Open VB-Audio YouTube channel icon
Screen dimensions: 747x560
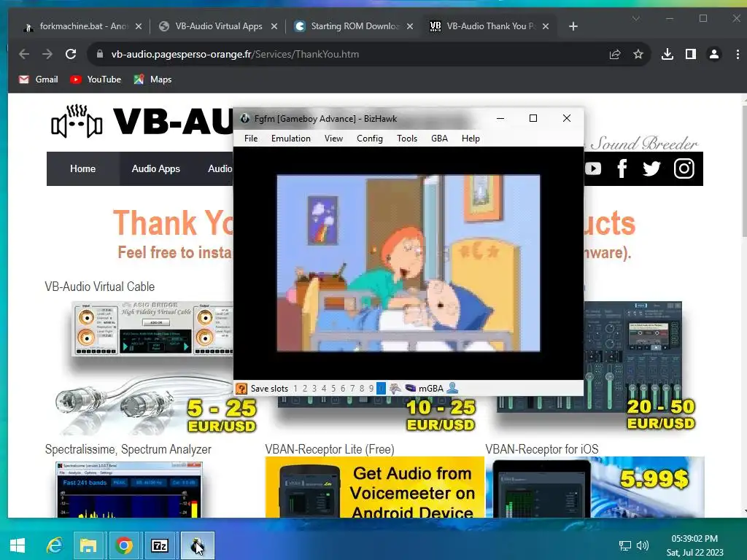593,168
